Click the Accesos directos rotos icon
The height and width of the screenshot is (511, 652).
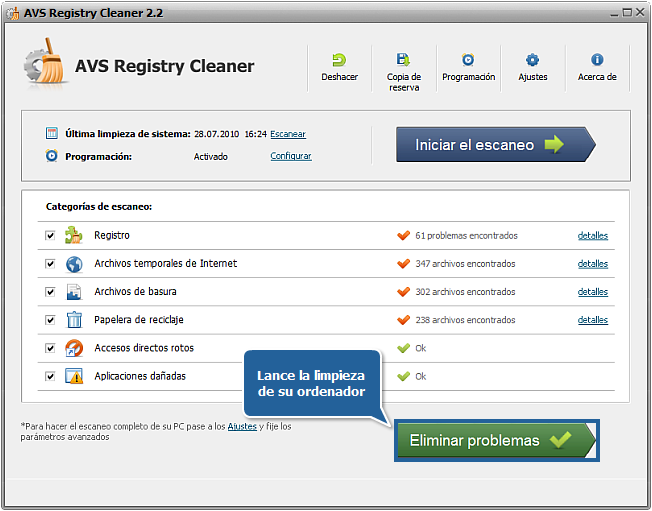click(x=74, y=348)
